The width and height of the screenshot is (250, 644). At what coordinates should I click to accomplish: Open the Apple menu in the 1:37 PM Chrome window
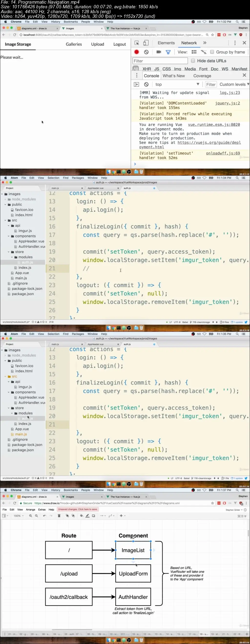[6, 490]
